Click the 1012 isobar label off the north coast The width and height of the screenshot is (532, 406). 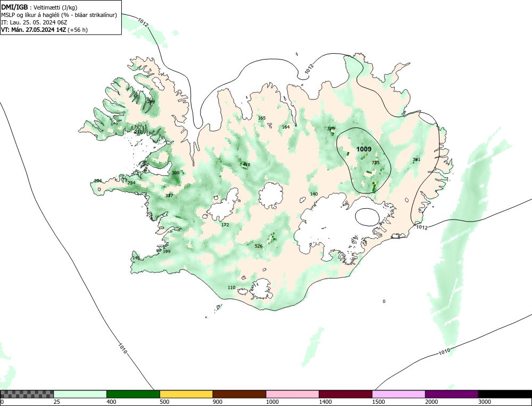[309, 69]
